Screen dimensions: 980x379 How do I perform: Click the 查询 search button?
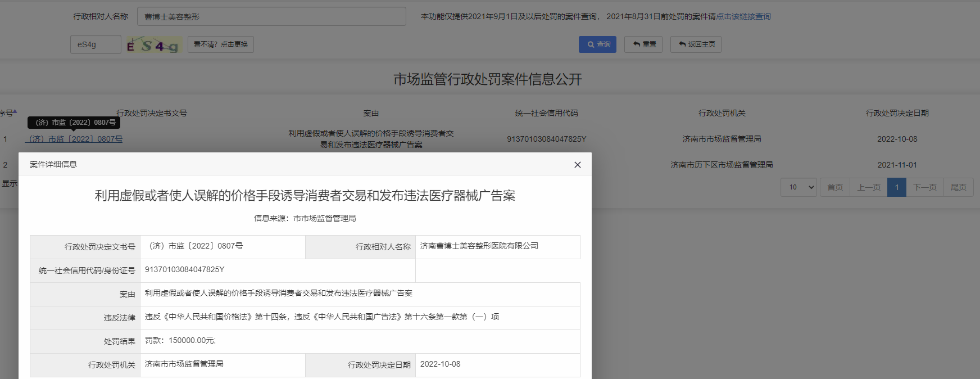pos(597,44)
